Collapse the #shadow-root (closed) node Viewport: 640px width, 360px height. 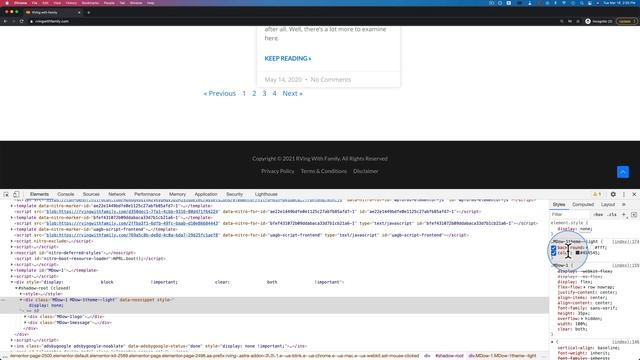(16, 288)
